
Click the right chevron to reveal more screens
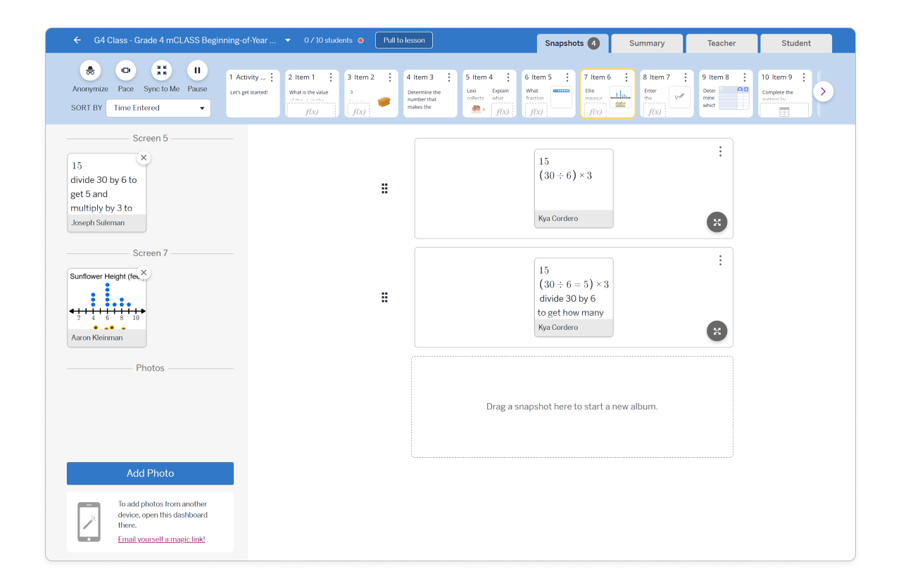coord(823,91)
